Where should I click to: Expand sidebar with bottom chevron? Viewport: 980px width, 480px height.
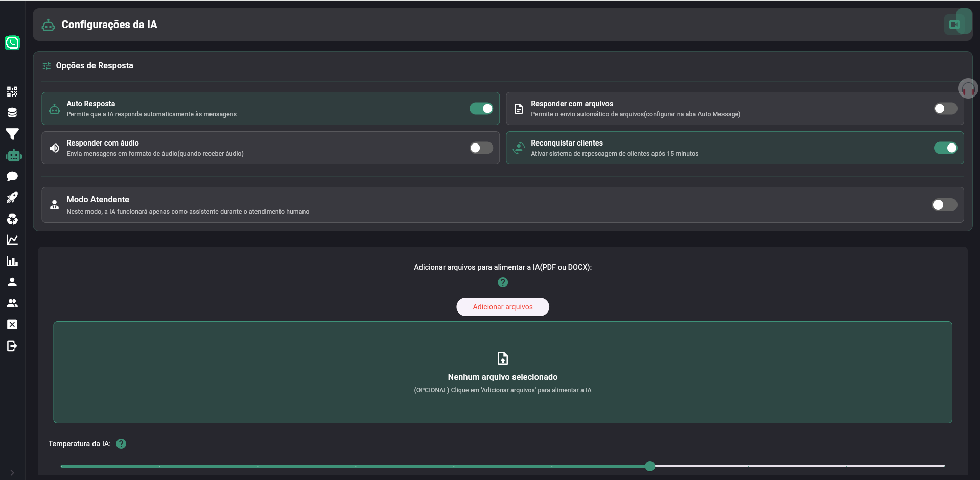(12, 473)
